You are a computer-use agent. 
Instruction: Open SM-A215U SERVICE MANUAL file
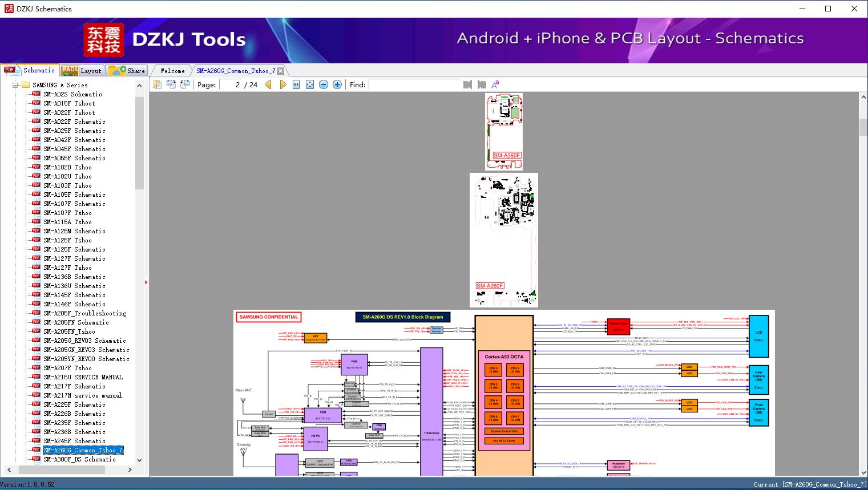tap(83, 377)
